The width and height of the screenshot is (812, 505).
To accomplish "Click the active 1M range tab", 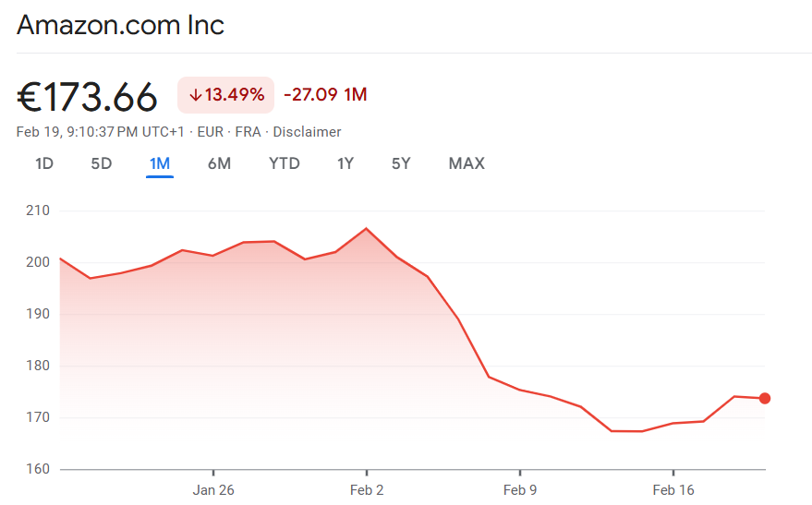I will [160, 163].
